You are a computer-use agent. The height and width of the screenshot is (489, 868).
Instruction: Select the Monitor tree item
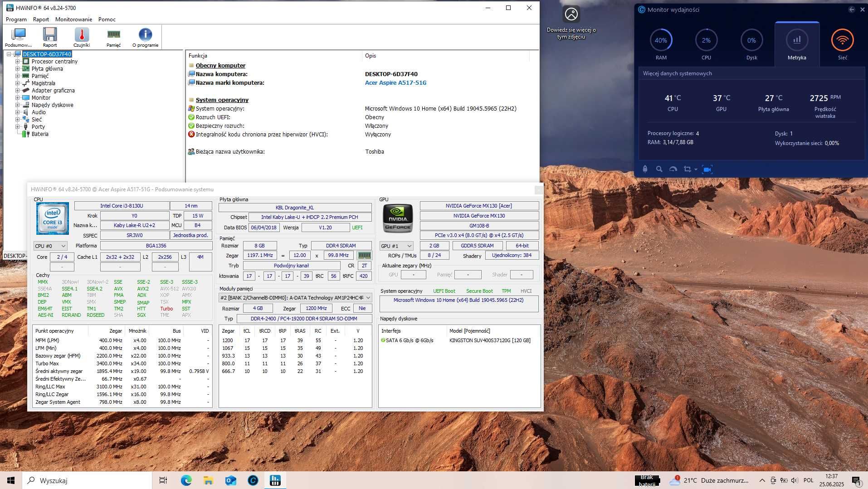point(41,97)
